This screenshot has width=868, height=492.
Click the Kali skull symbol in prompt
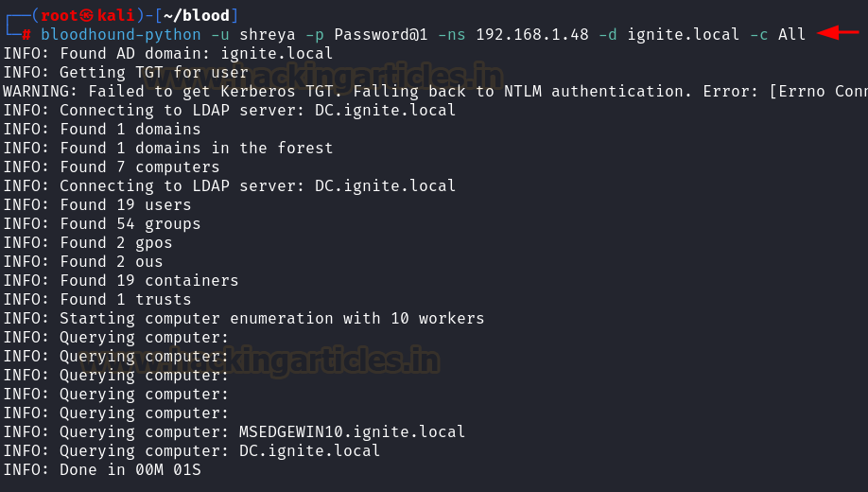86,15
